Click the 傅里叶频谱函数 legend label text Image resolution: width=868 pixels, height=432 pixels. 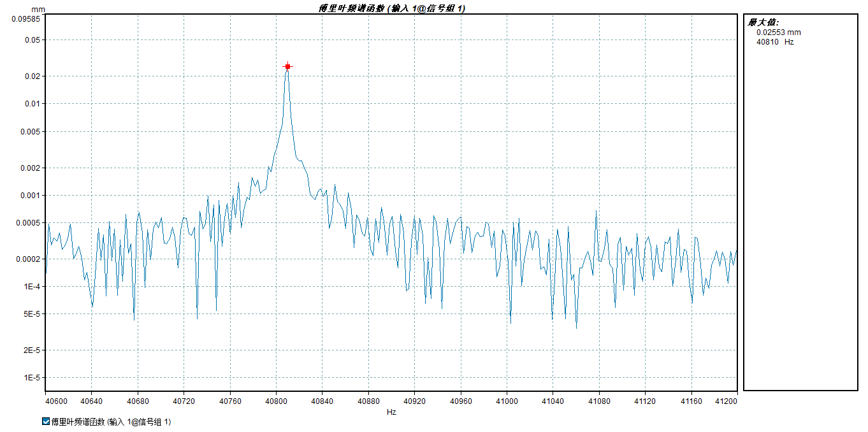click(111, 422)
